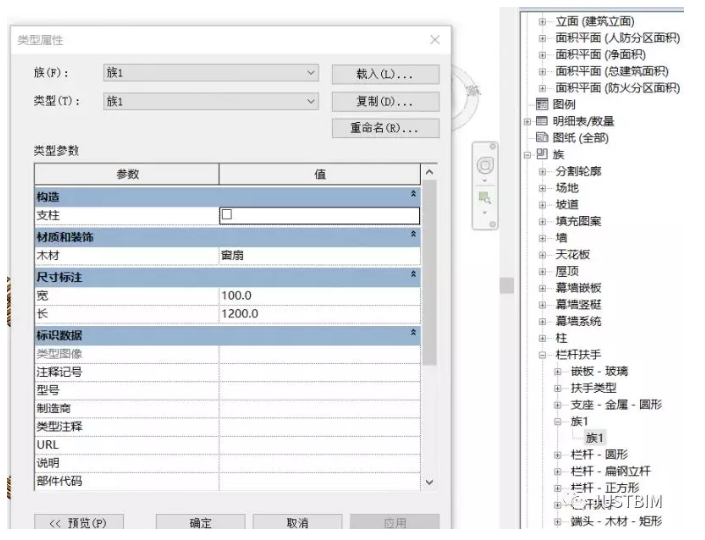Click the 族 families icon in the browser
705x540 pixels.
pos(542,154)
